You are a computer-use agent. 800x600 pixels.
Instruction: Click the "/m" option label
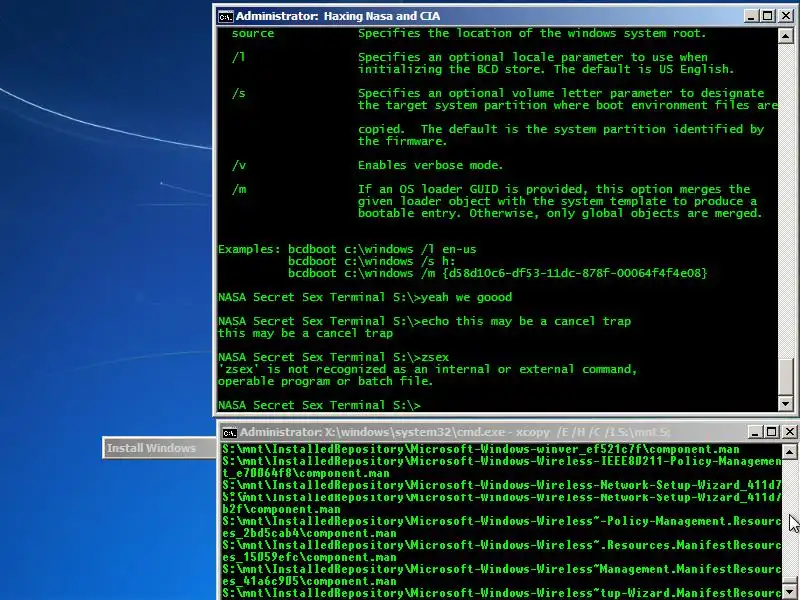click(x=238, y=190)
